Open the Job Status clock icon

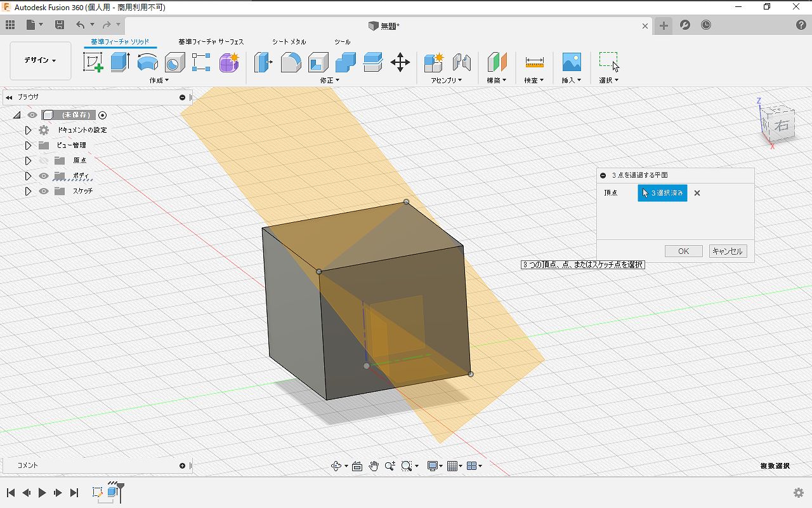(x=706, y=25)
